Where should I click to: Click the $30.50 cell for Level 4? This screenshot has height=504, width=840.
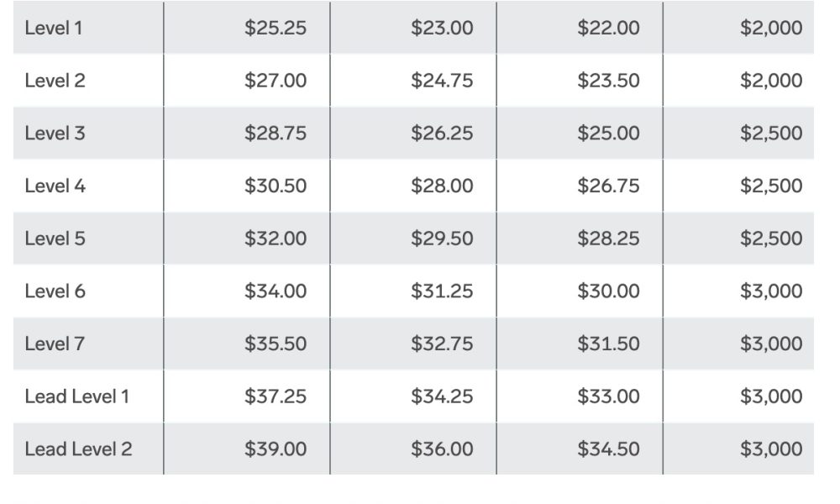[276, 186]
